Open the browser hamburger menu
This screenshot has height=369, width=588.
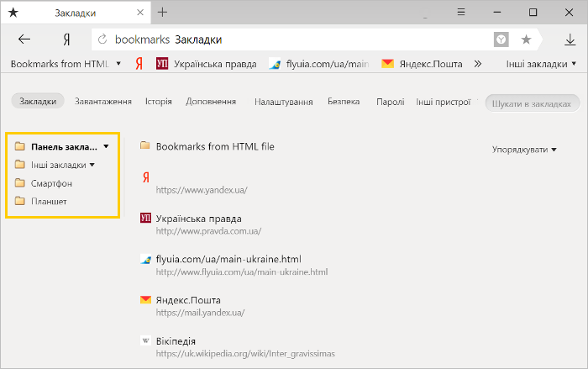click(461, 13)
